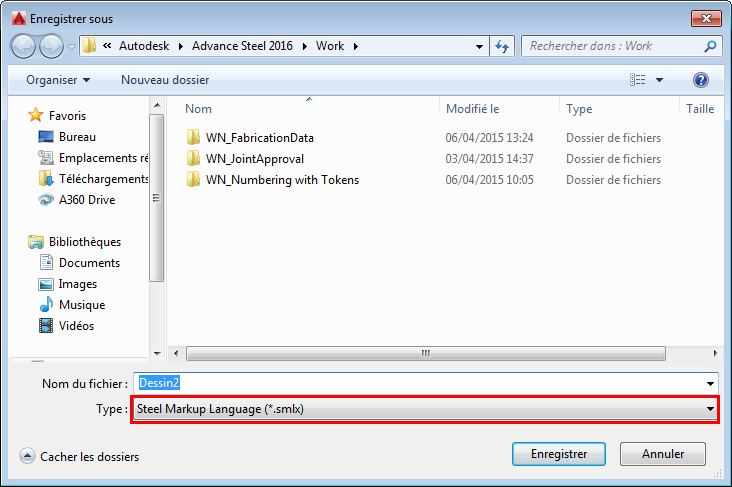Click the navigation pane vertical scrollbar thumb

coord(157,198)
